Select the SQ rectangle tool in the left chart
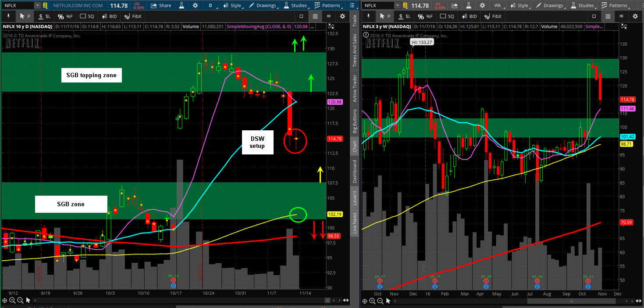 click(87, 16)
